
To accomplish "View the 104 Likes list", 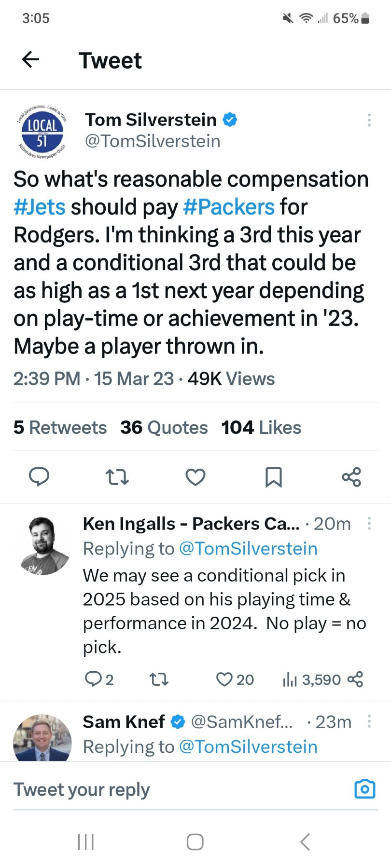I will (x=261, y=428).
